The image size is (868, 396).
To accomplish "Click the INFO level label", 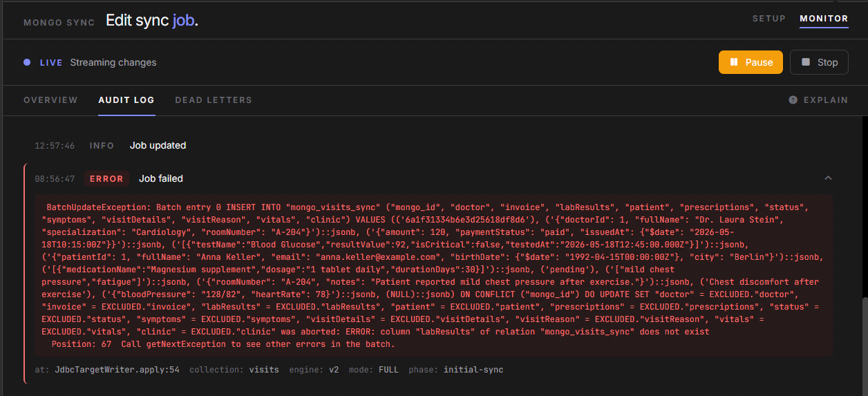I will click(x=102, y=146).
